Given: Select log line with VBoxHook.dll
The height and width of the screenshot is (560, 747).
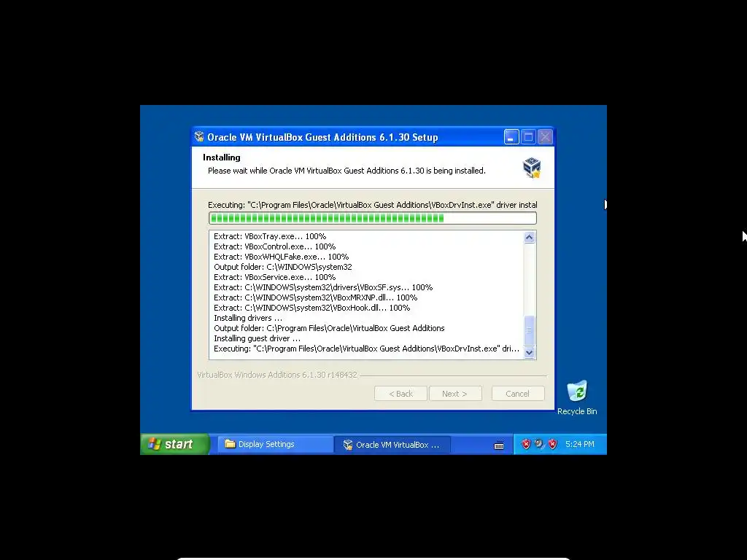Looking at the screenshot, I should pos(311,308).
